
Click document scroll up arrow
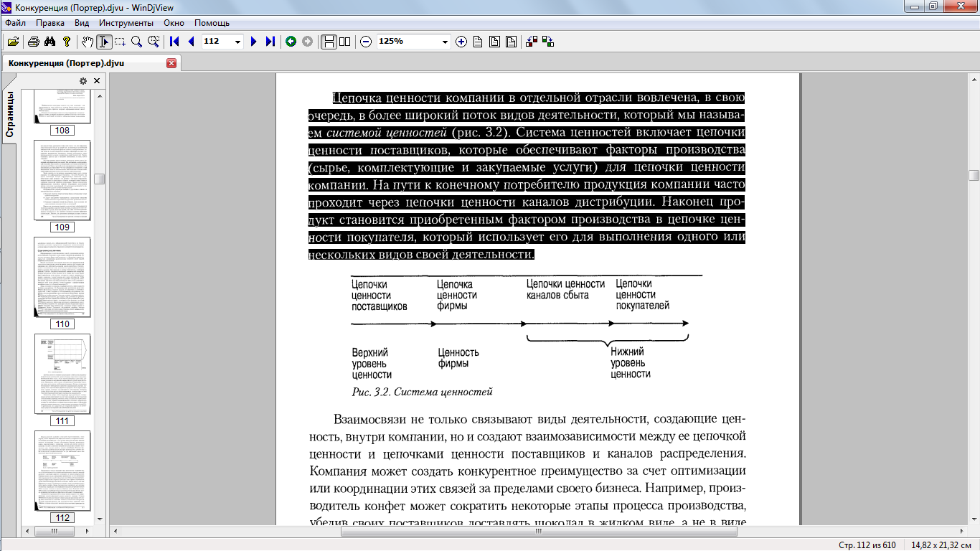click(974, 78)
